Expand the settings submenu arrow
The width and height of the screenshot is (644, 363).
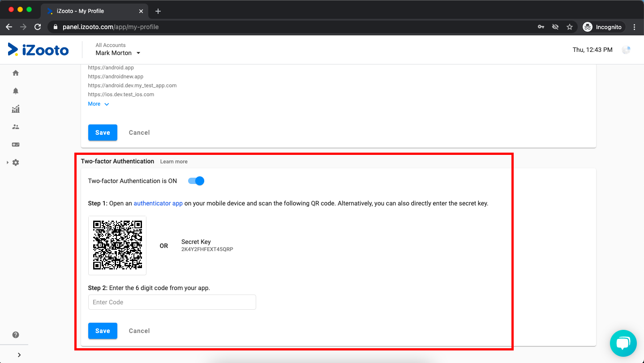[x=8, y=162]
